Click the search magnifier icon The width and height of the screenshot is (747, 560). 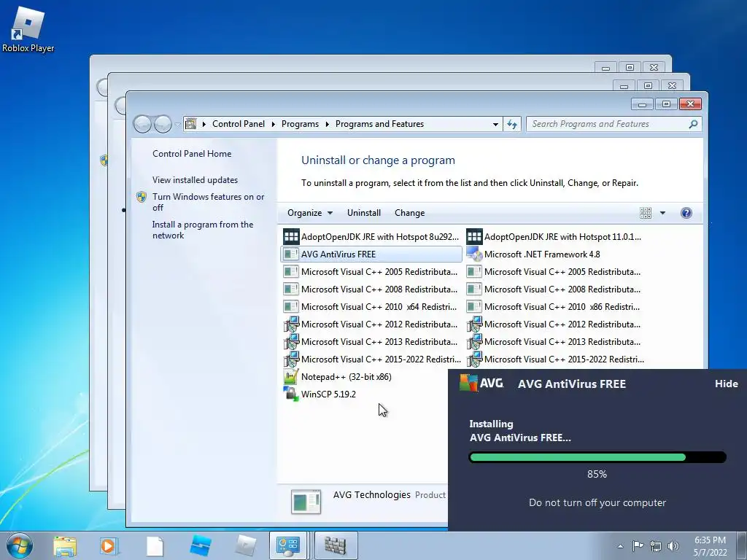coord(693,124)
